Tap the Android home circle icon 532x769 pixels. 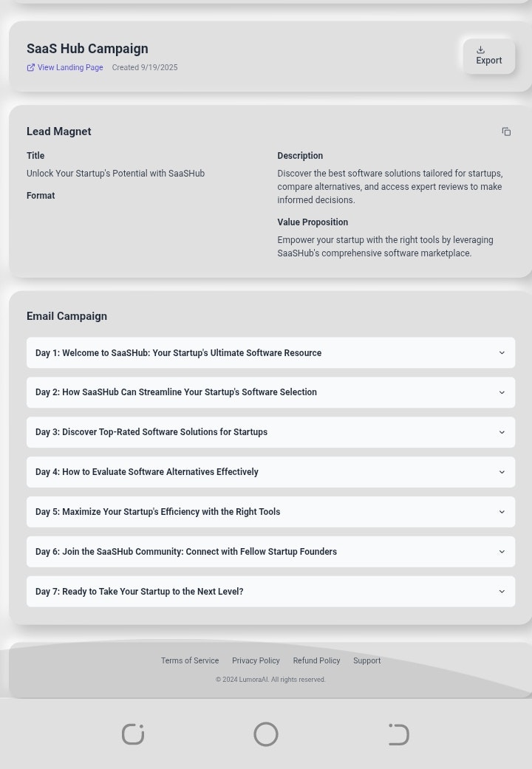coord(266,734)
